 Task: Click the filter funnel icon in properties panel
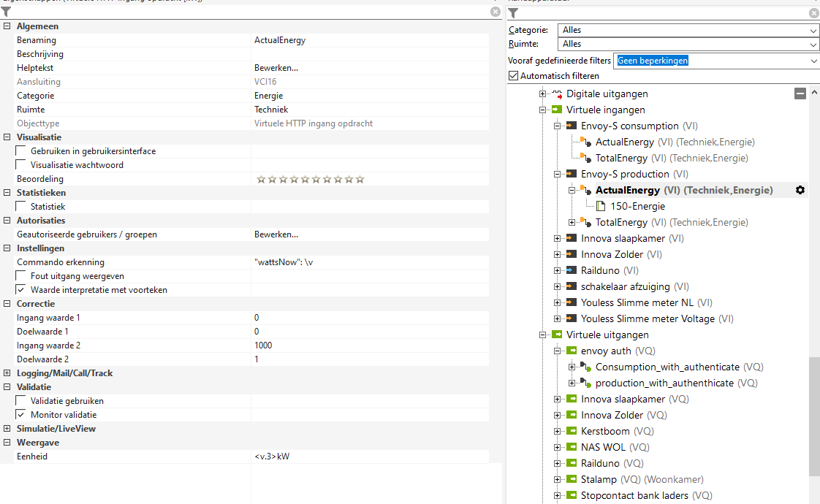click(6, 12)
